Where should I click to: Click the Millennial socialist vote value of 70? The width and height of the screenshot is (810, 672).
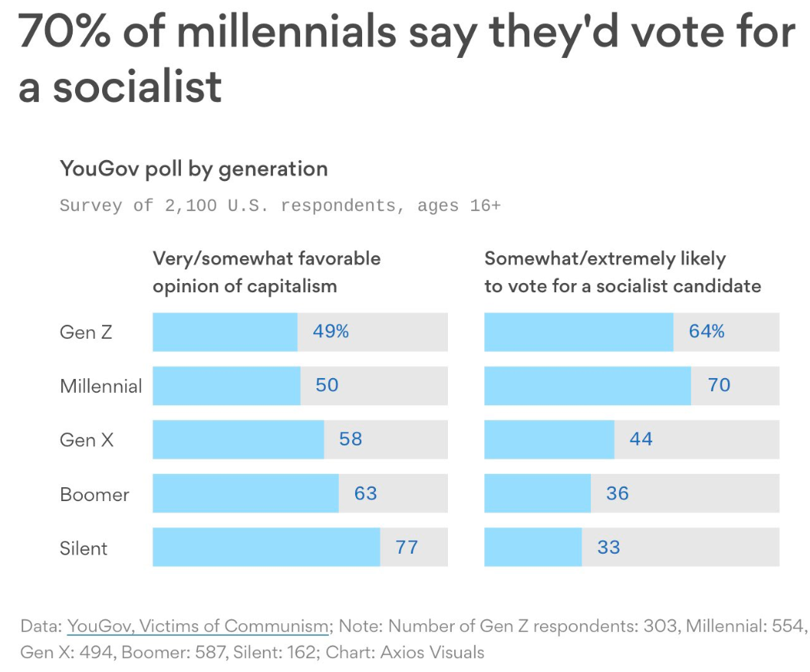[x=719, y=385]
